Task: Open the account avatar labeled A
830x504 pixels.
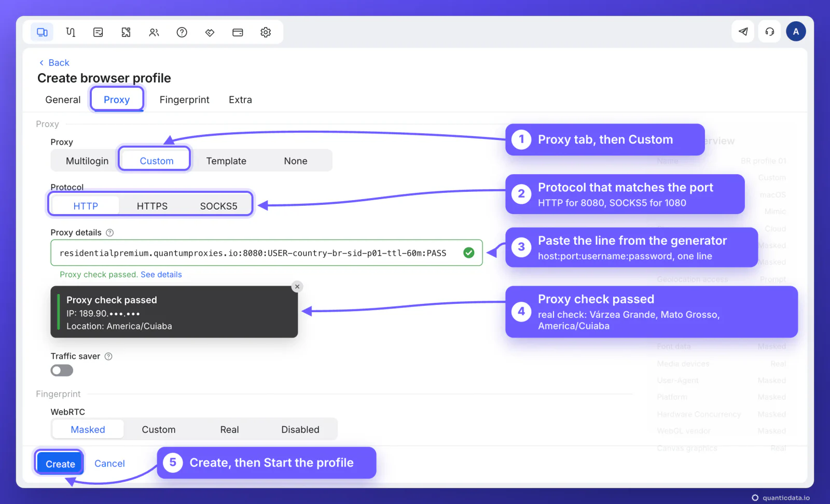Action: point(796,32)
